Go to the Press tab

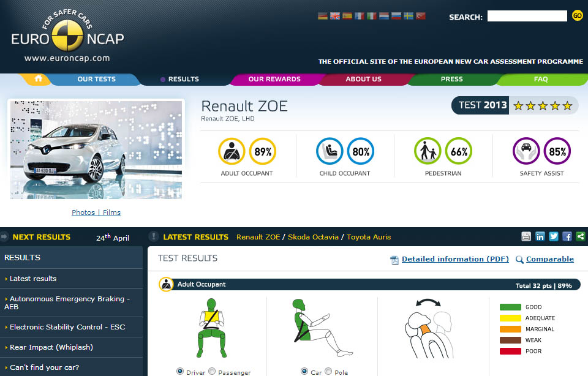[x=451, y=79]
